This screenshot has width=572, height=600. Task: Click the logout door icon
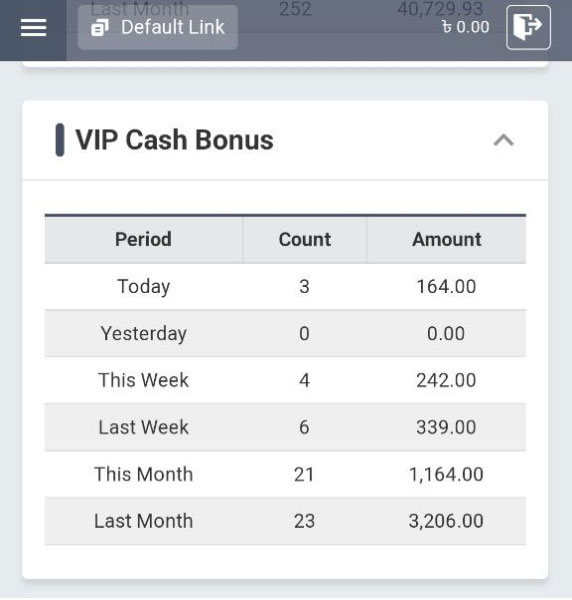tap(528, 27)
